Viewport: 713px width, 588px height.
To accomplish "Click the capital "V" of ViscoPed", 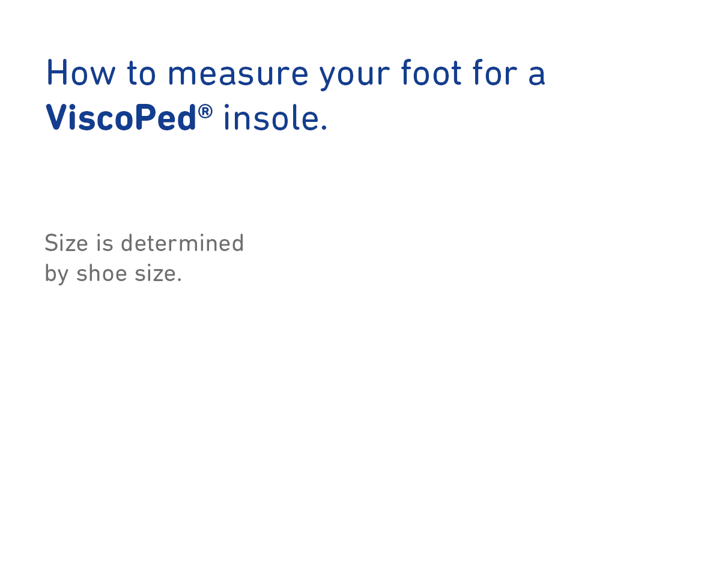I will point(56,118).
